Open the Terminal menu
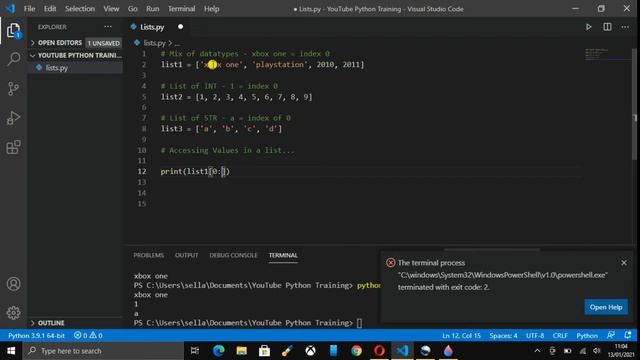640x360 pixels. pos(182,9)
